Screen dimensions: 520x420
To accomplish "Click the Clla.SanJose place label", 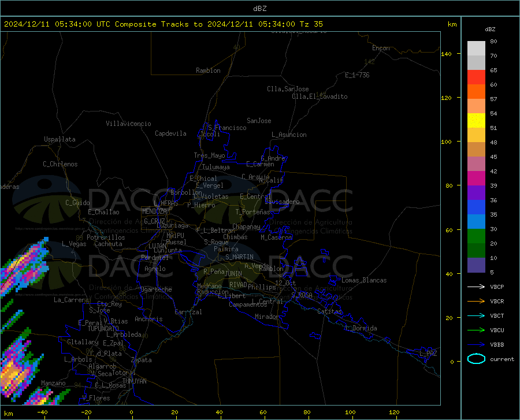I will (288, 89).
